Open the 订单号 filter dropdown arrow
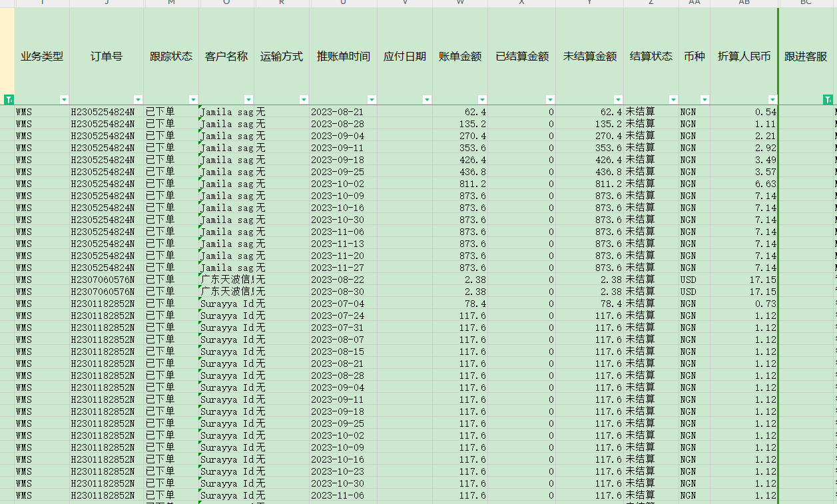Screen dimensions: 837x504 click(138, 99)
